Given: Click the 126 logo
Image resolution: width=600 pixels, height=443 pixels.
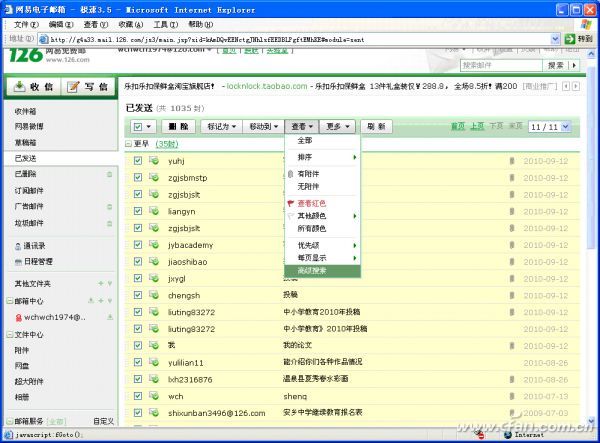Looking at the screenshot, I should pyautogui.click(x=26, y=55).
